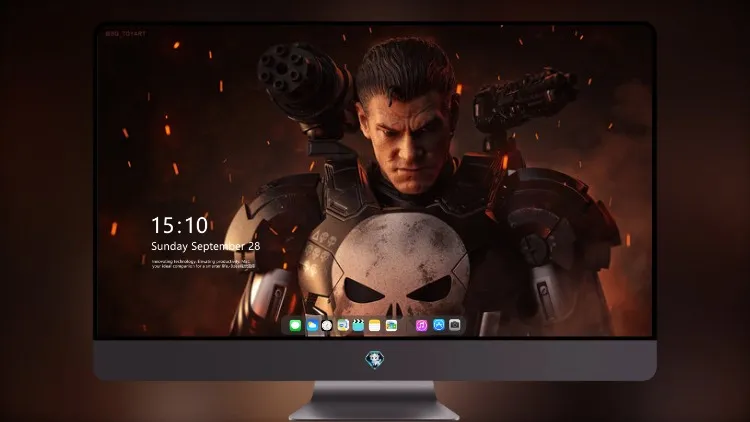Click the divider between dock icon groups
This screenshot has width=750, height=422.
(x=407, y=326)
